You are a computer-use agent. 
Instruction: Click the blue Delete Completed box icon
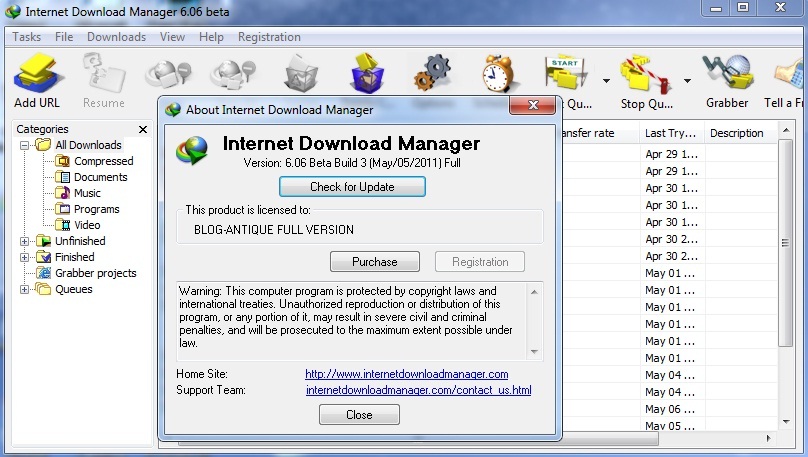coord(367,73)
